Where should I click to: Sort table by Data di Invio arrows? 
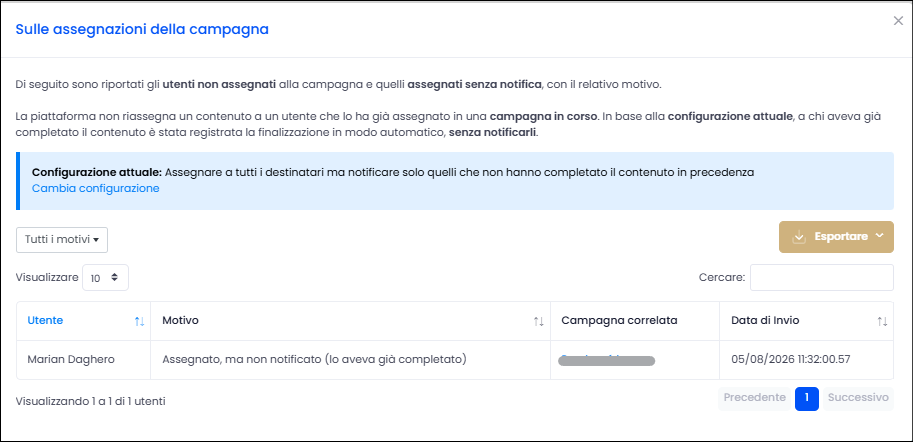pyautogui.click(x=882, y=321)
